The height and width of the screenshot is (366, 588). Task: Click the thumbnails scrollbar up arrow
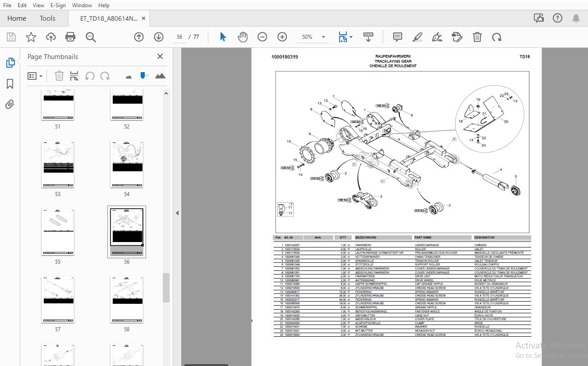coord(166,93)
